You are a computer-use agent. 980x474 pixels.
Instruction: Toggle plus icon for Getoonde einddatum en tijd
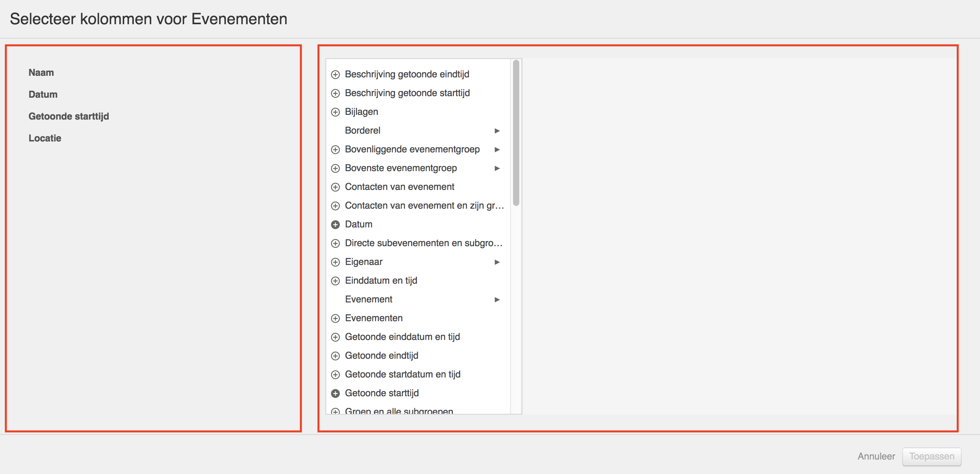point(335,337)
